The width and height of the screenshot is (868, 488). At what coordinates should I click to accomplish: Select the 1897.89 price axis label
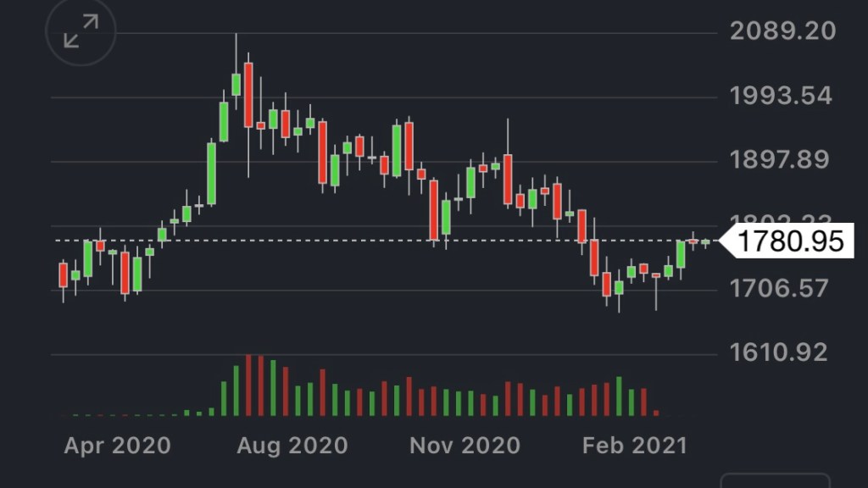tap(781, 160)
